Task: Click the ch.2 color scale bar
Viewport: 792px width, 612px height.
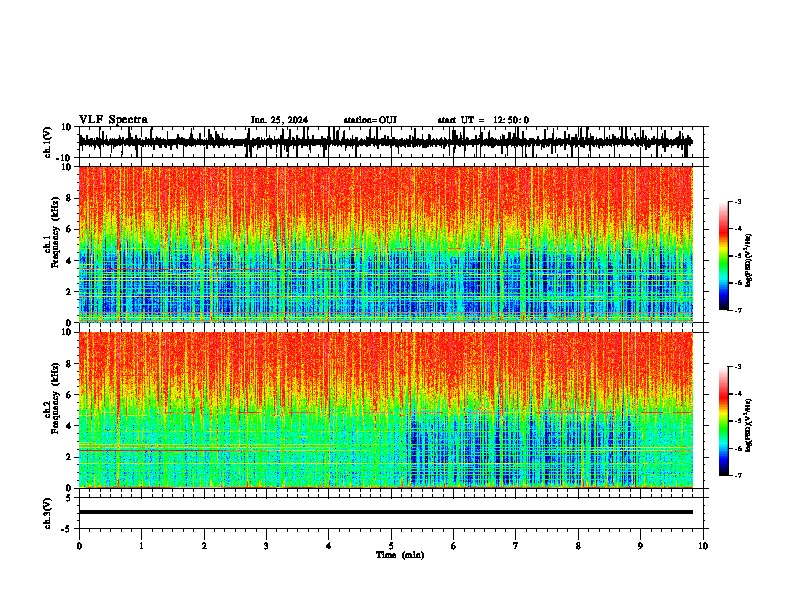Action: (724, 421)
